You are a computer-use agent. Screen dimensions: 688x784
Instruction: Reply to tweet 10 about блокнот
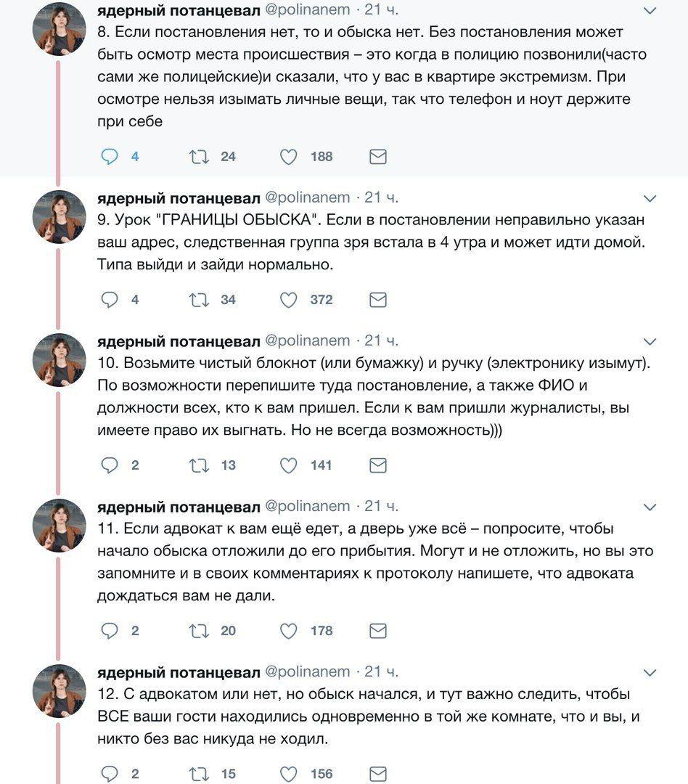(x=109, y=465)
